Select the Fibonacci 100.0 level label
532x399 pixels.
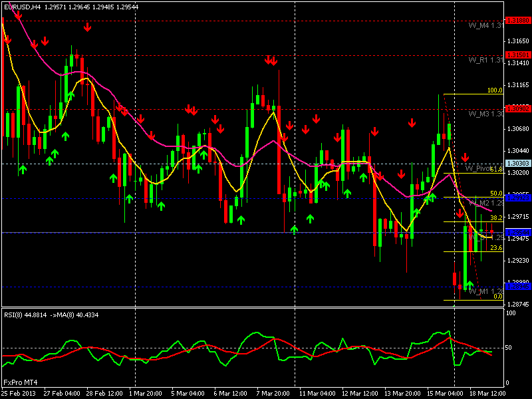[495, 90]
